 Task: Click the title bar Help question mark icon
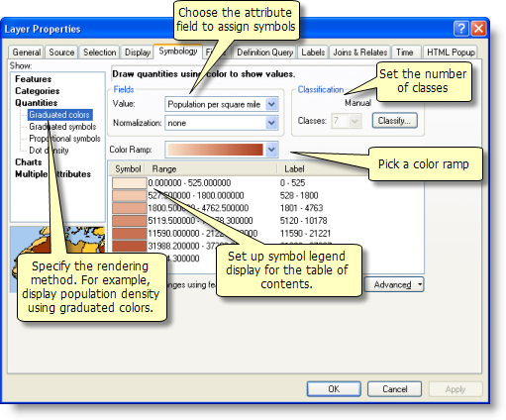(461, 29)
